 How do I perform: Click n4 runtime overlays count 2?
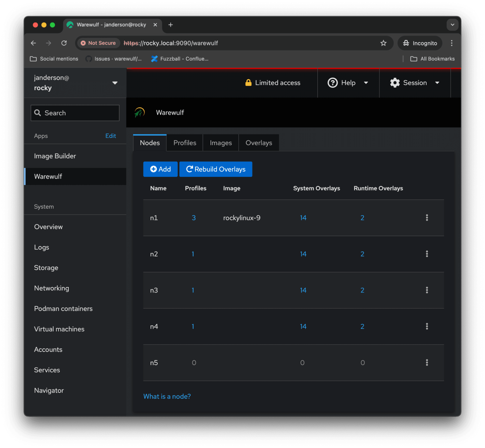click(x=362, y=326)
